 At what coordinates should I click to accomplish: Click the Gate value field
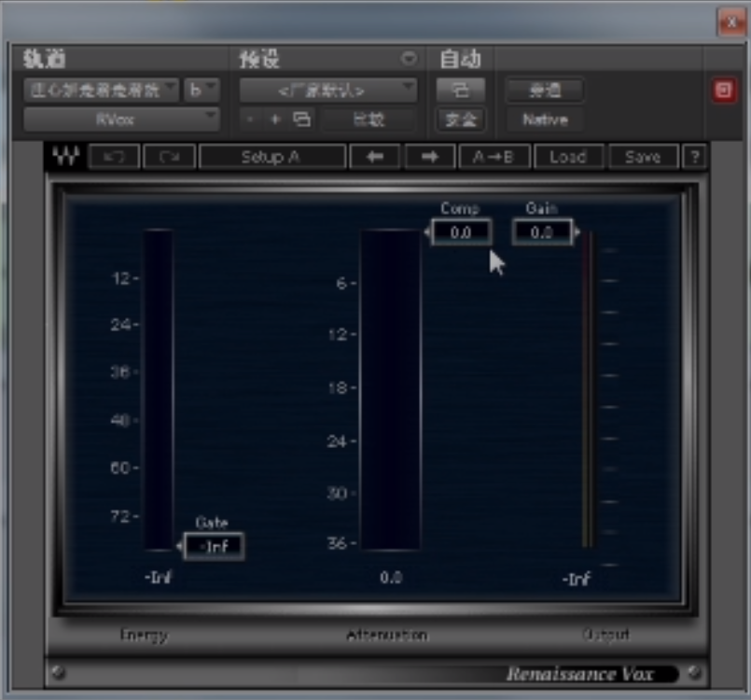point(215,547)
